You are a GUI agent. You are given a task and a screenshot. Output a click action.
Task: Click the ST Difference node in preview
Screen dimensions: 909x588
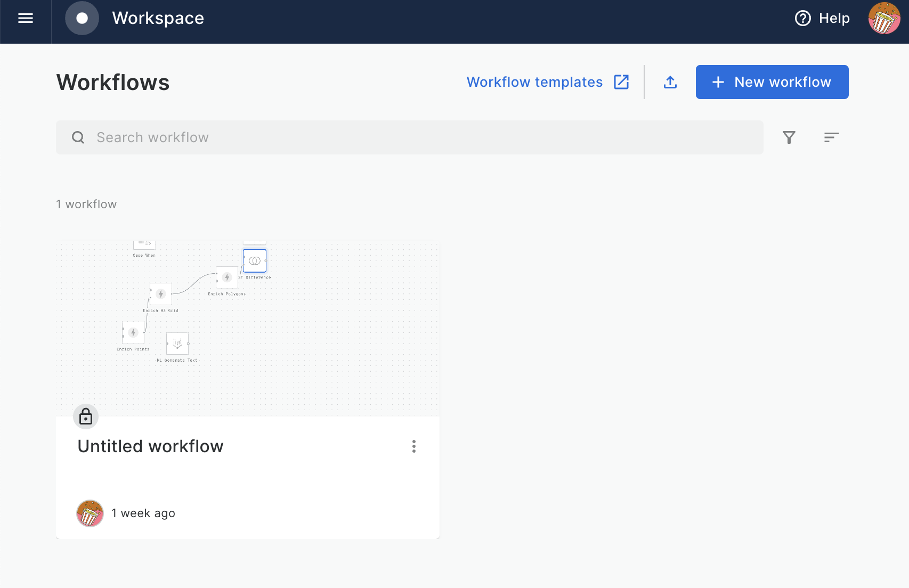click(255, 261)
